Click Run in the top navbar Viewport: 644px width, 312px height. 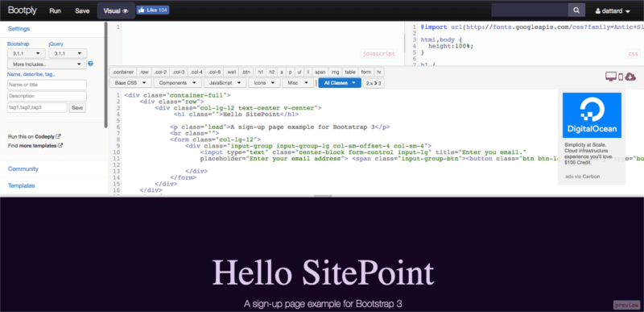(55, 11)
